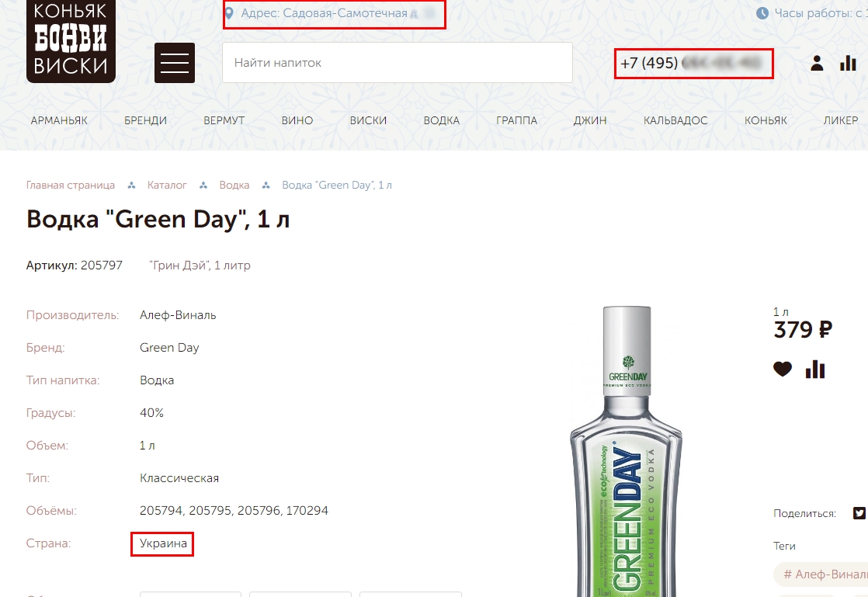This screenshot has height=597, width=868.
Task: Add product to comparison under price
Action: 815,369
